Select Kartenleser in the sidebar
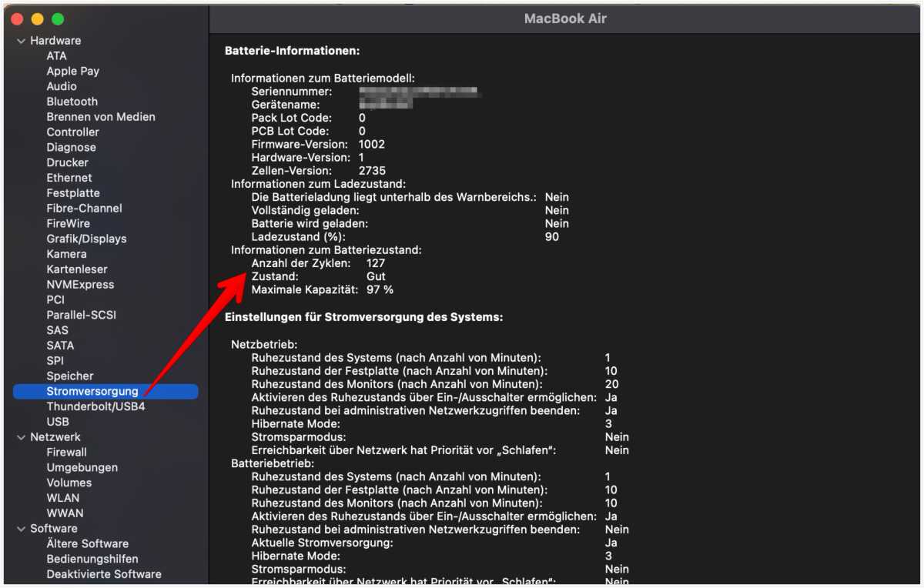Screen dimensions: 924x588 77,269
